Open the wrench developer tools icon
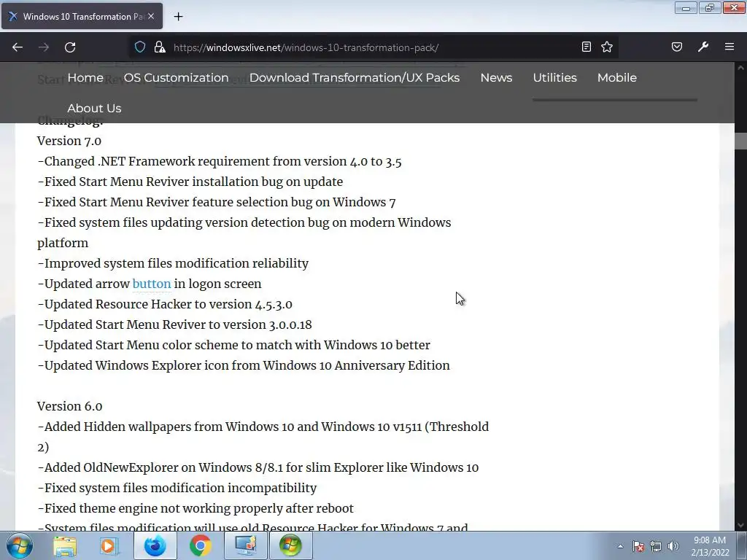Image resolution: width=747 pixels, height=560 pixels. click(x=703, y=47)
